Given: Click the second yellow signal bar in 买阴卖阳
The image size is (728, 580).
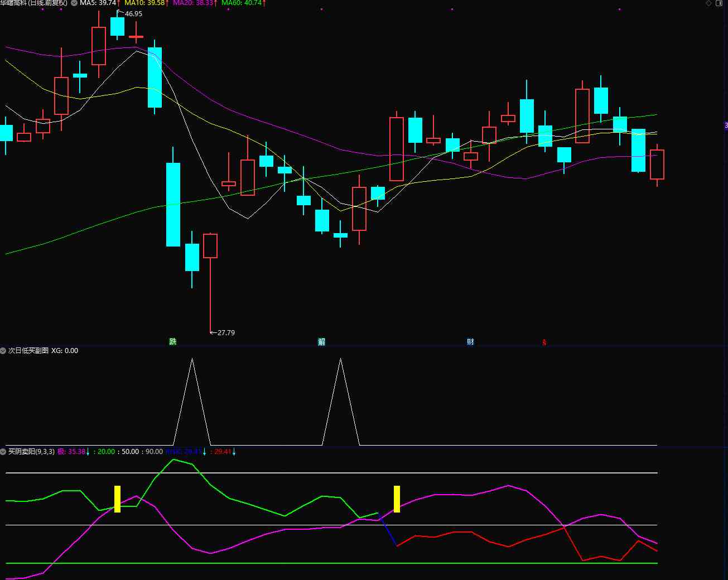Looking at the screenshot, I should pyautogui.click(x=397, y=499).
